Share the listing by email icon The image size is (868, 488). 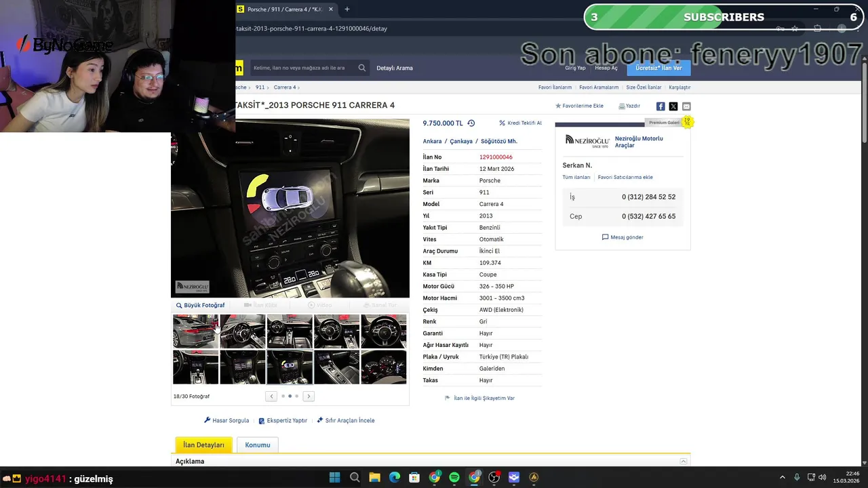tap(686, 106)
